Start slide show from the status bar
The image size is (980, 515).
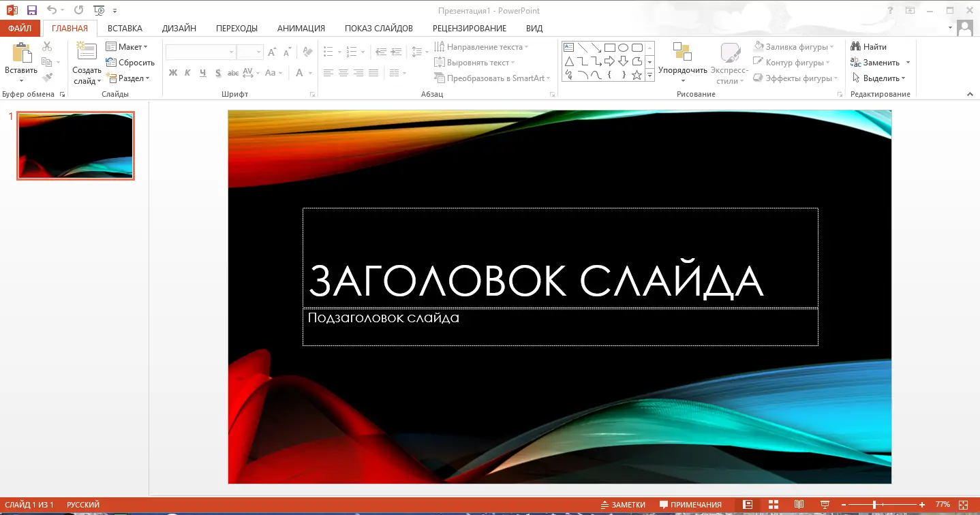824,504
